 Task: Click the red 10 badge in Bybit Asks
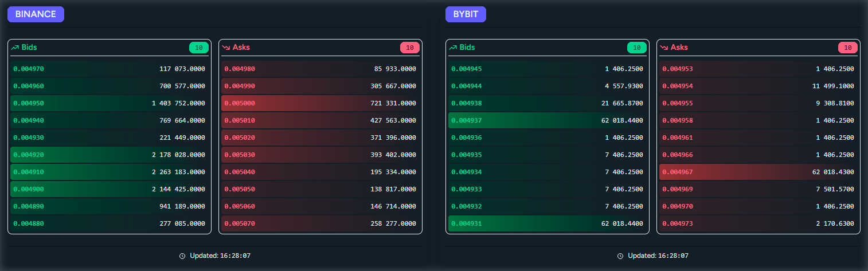pyautogui.click(x=847, y=48)
